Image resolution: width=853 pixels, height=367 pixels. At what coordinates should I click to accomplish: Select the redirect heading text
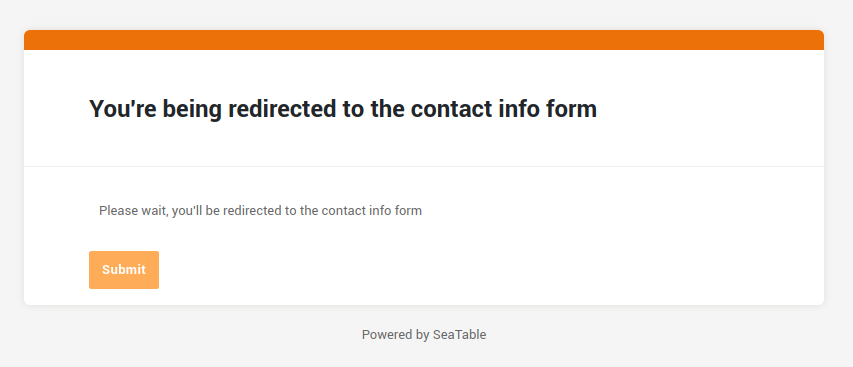coord(343,109)
